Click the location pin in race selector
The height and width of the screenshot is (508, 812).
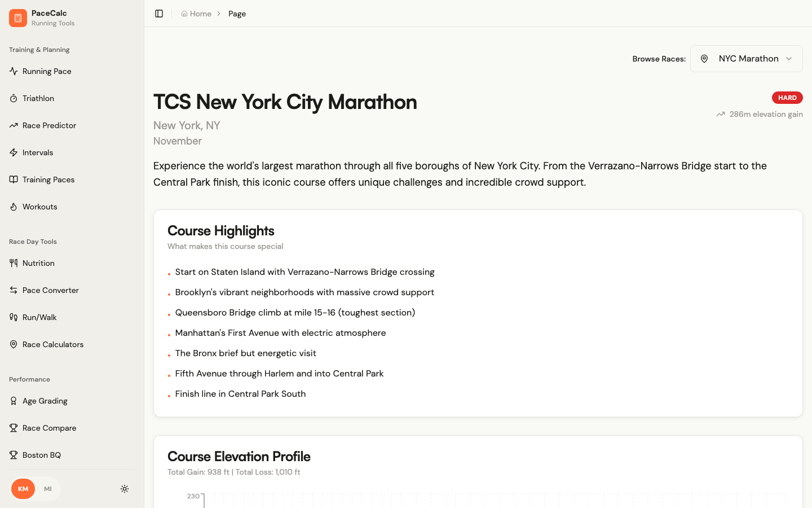pos(704,59)
